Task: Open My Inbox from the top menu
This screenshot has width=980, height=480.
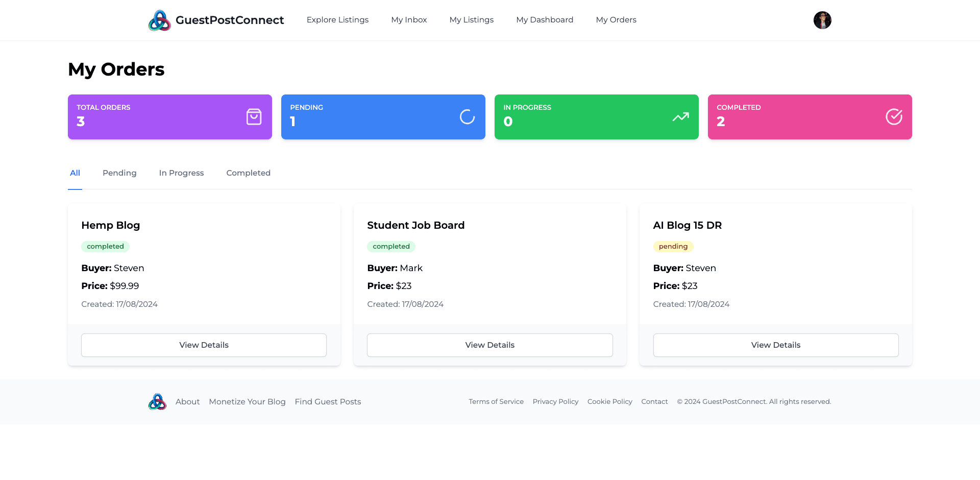Action: click(x=409, y=20)
